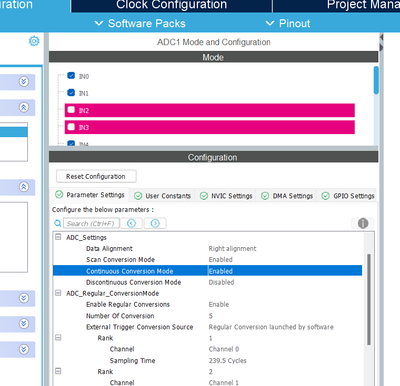Click the IN3 highlighted channel row
The width and height of the screenshot is (400, 386).
(x=210, y=127)
